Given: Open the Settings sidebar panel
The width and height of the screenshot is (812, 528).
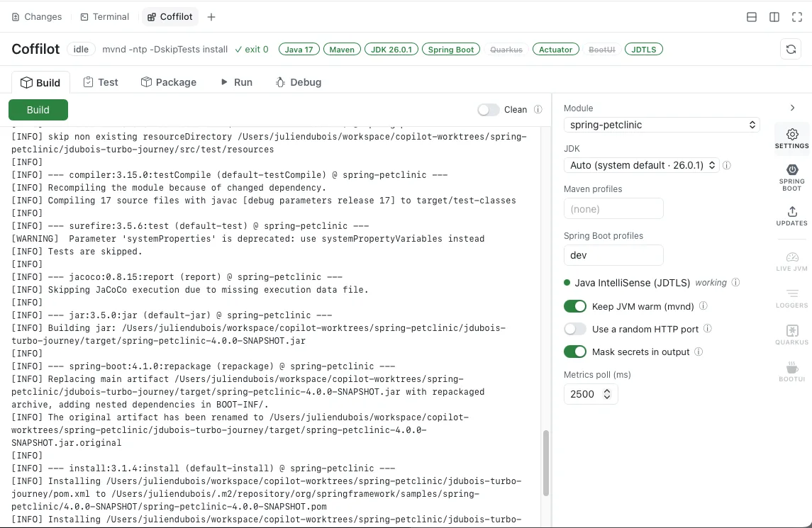Looking at the screenshot, I should click(792, 139).
